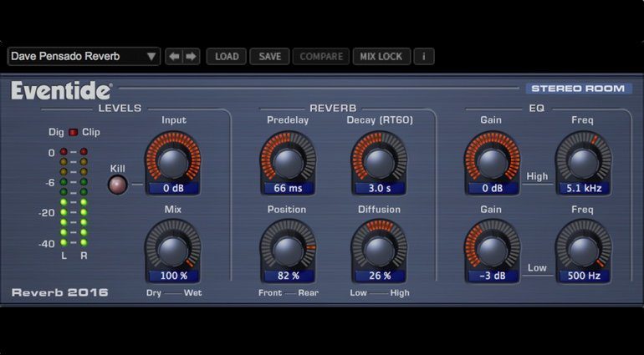Click the Position knob

coord(288,251)
